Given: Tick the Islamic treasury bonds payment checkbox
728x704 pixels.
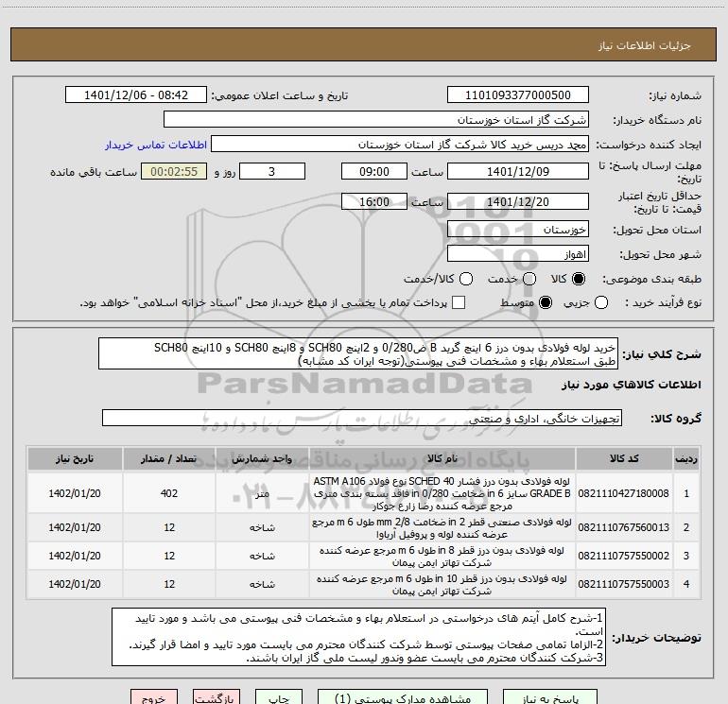Looking at the screenshot, I should (x=459, y=302).
